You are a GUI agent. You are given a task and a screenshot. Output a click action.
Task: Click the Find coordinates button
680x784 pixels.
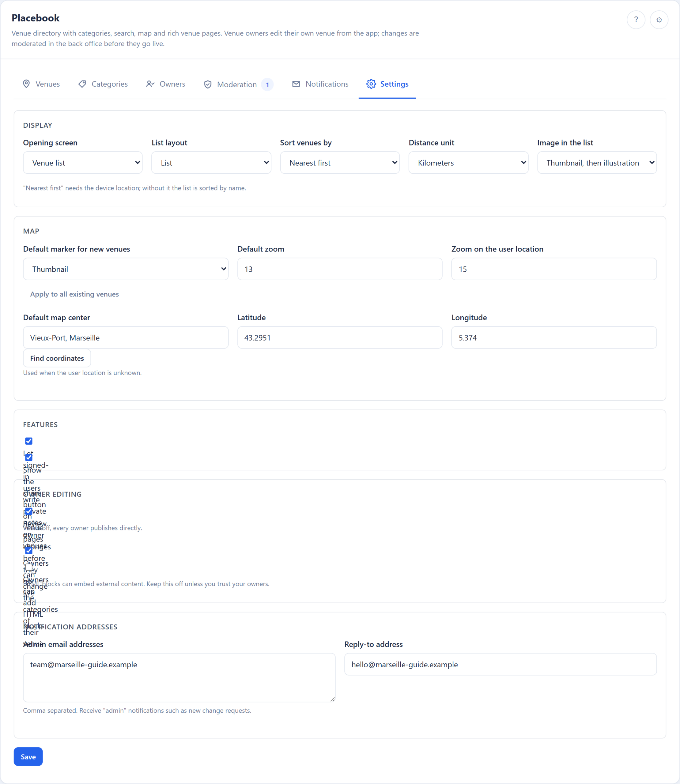[57, 358]
